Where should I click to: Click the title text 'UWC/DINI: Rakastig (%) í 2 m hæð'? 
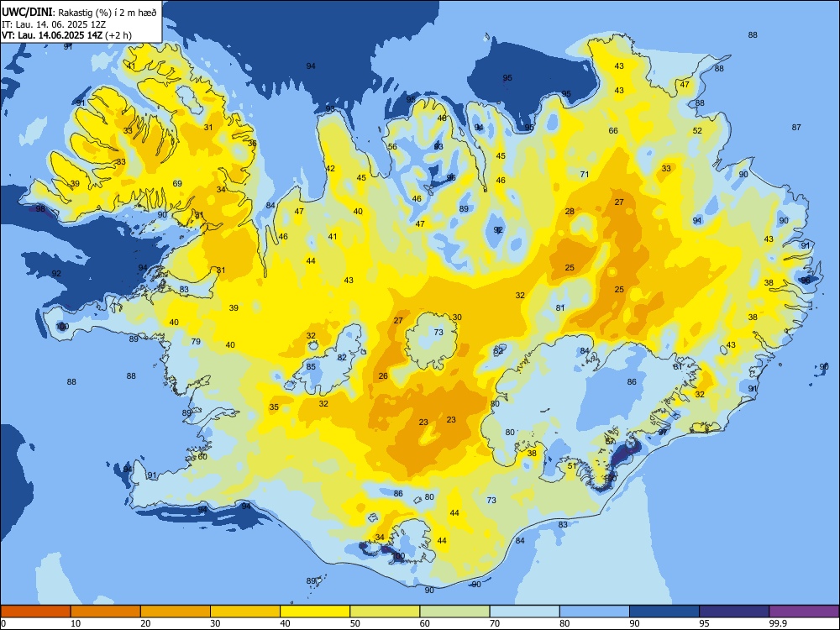pyautogui.click(x=79, y=13)
